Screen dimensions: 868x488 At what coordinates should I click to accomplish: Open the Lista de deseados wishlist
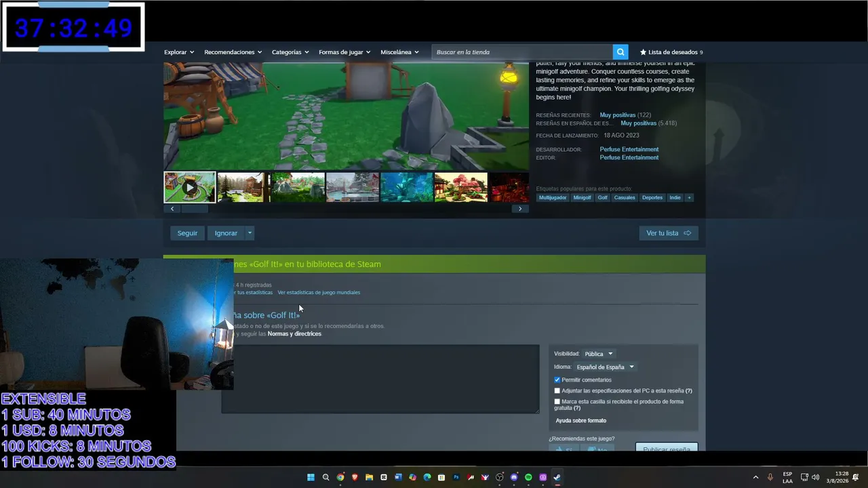[671, 52]
